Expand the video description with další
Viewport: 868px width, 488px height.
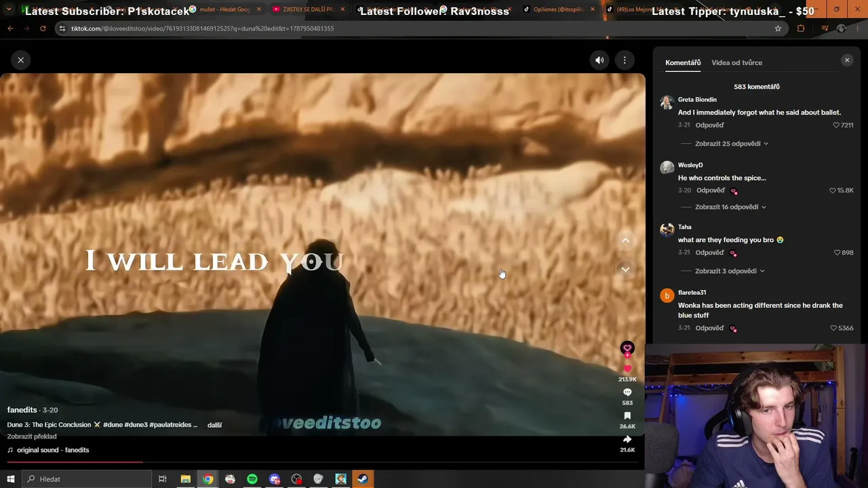214,425
